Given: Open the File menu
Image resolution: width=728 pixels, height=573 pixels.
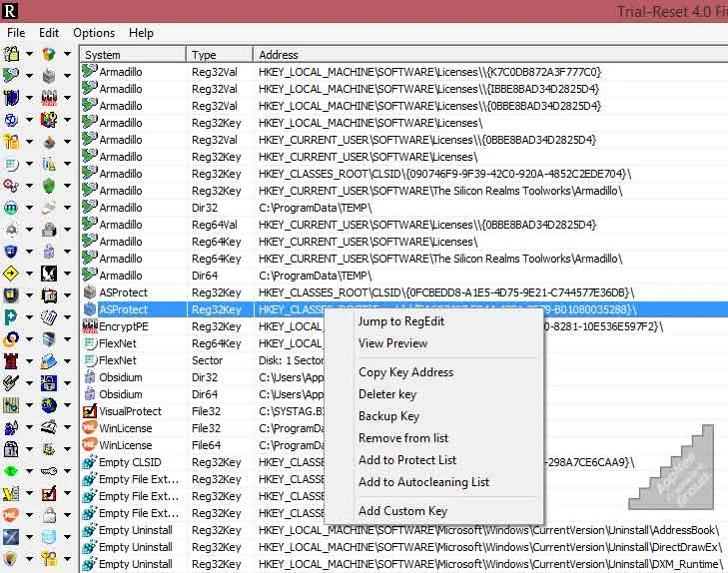Looking at the screenshot, I should tap(16, 33).
